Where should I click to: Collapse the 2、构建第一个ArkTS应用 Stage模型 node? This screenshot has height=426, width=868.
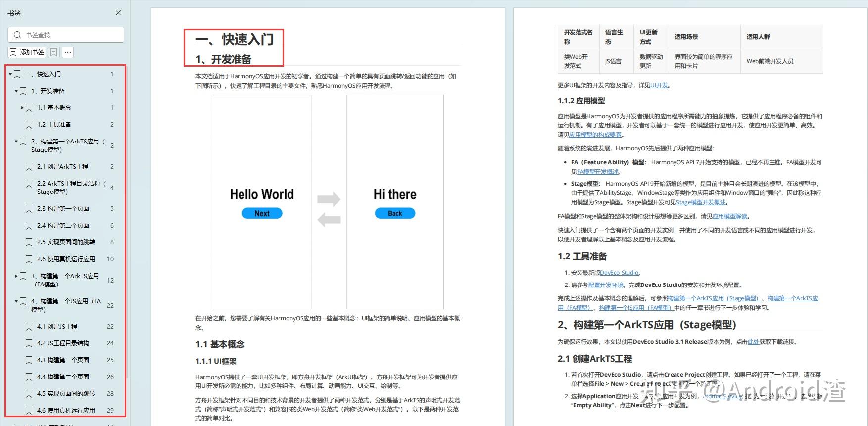pyautogui.click(x=16, y=142)
